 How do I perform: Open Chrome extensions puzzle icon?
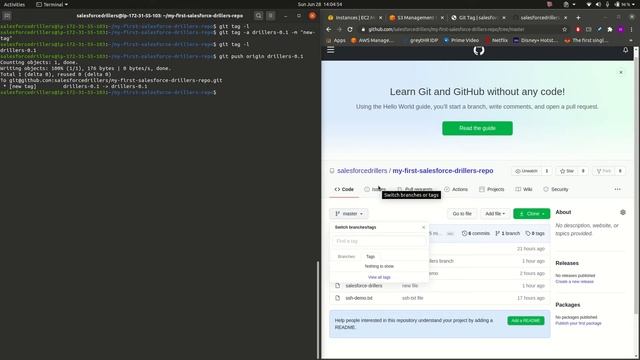click(x=610, y=29)
